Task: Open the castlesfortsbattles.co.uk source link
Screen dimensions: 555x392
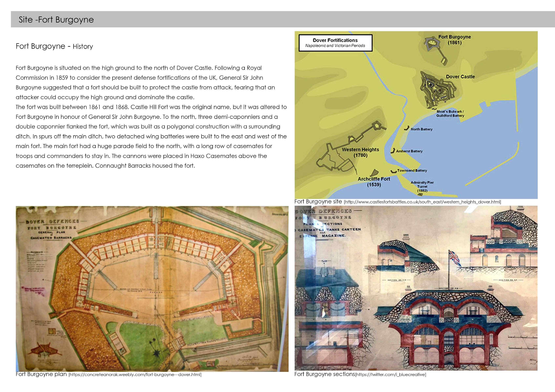Action: point(422,202)
